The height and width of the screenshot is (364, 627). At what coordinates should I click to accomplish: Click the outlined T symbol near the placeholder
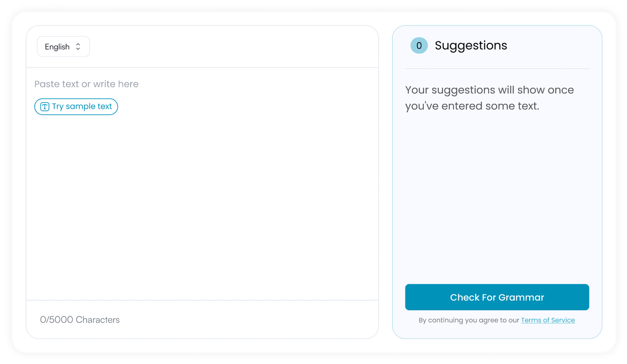(x=45, y=106)
